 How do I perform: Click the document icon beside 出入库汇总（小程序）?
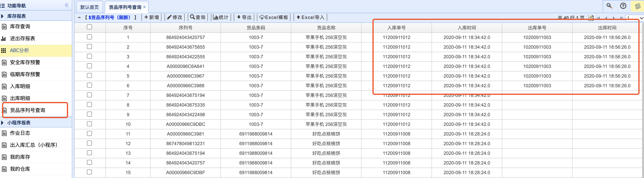pos(4,145)
